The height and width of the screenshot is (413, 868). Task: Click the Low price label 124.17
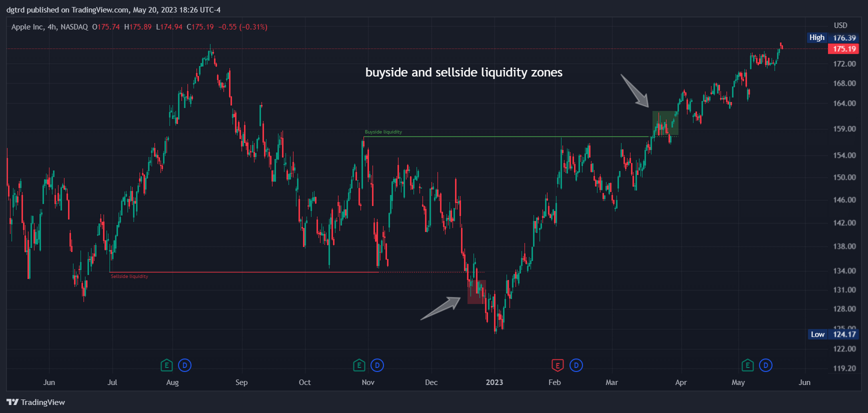pos(833,334)
